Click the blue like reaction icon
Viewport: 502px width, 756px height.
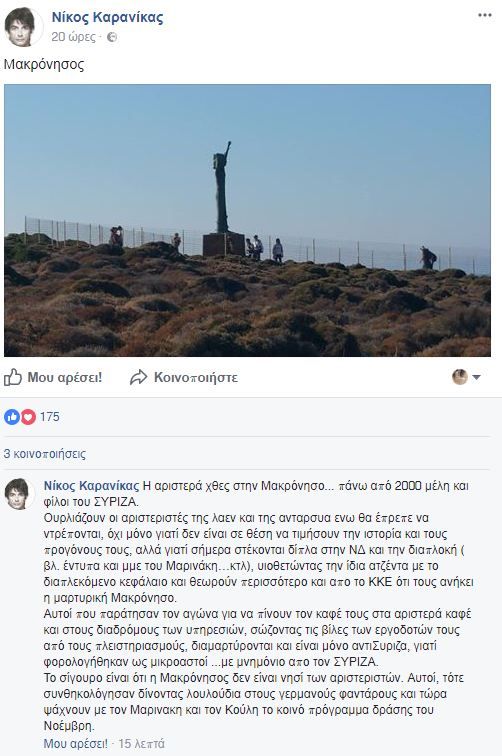12,417
